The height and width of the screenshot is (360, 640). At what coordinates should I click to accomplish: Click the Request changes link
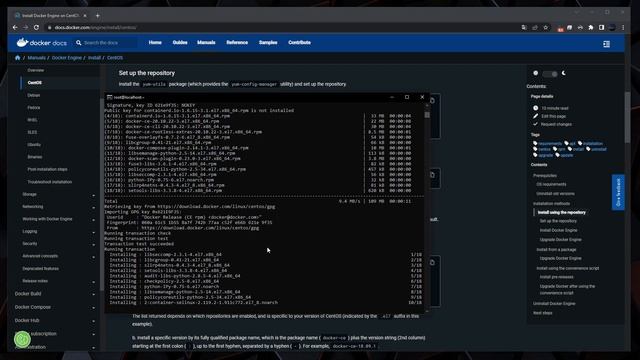556,124
